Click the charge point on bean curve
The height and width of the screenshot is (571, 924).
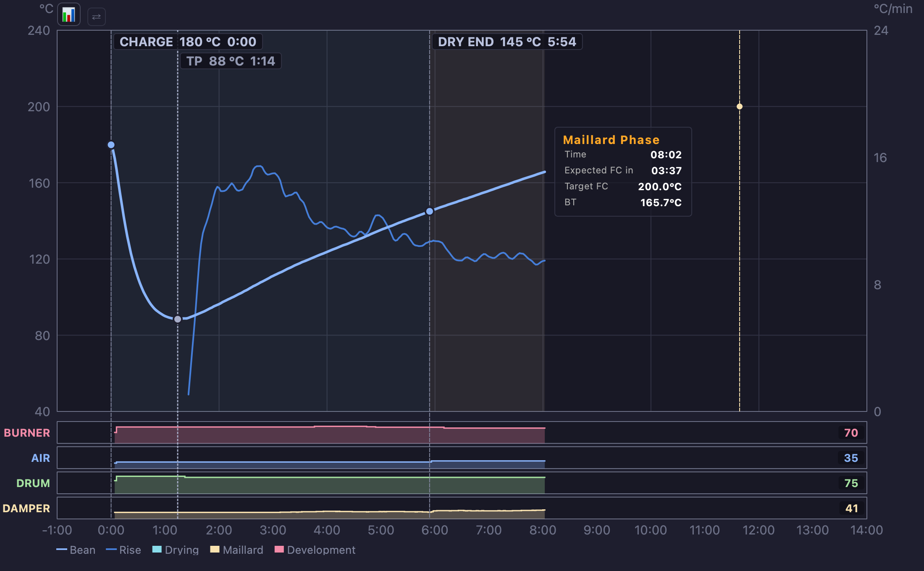click(x=111, y=145)
